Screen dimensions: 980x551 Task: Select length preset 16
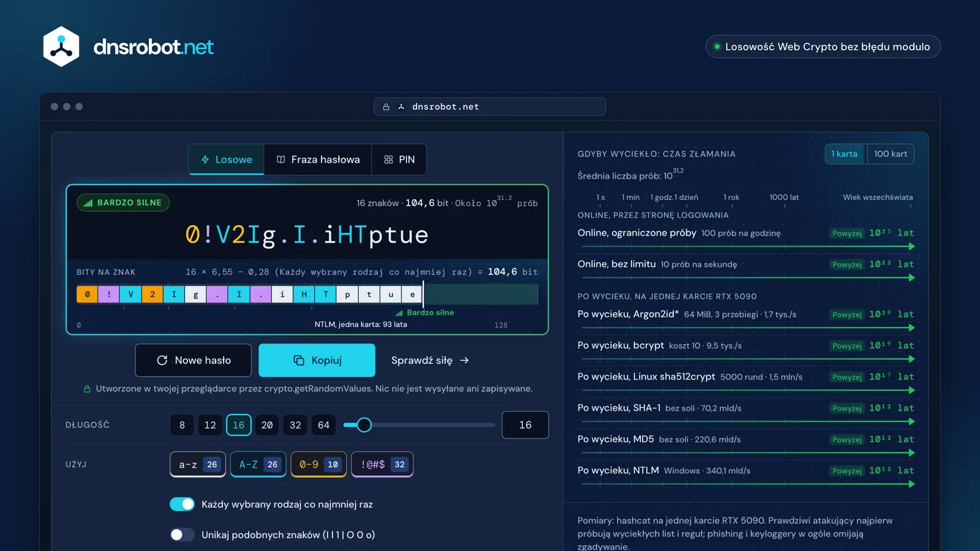(x=239, y=425)
